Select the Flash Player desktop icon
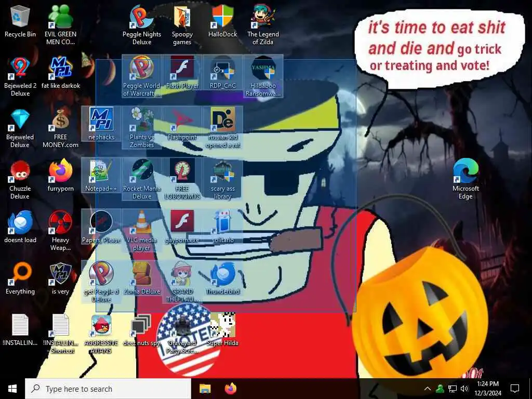 (x=182, y=73)
